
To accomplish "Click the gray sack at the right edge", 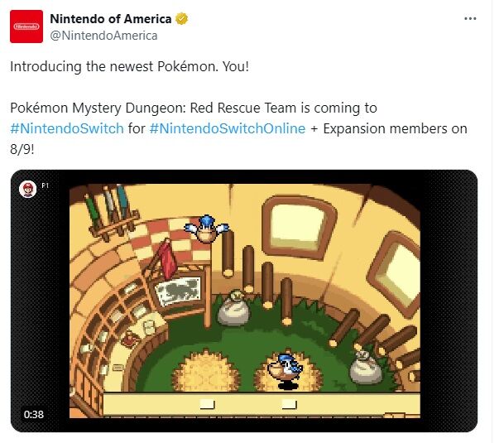I will coord(365,367).
